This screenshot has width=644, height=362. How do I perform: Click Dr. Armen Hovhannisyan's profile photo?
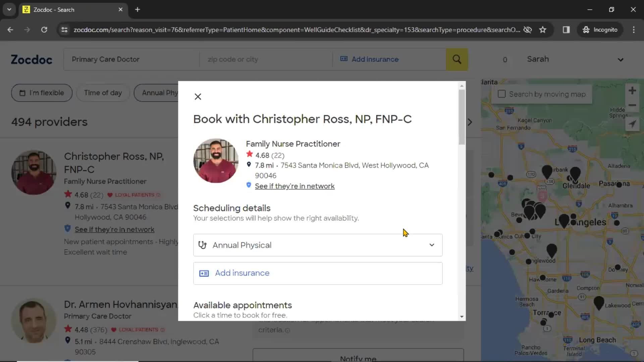[34, 321]
